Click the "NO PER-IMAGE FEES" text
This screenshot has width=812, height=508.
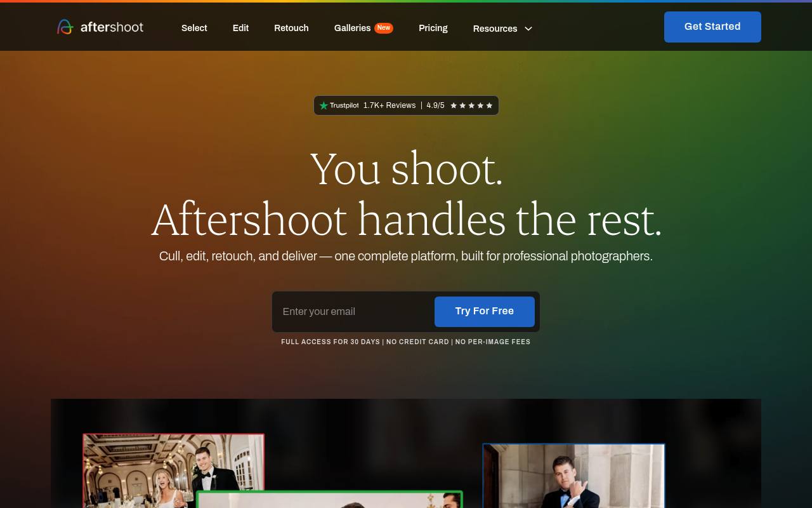pyautogui.click(x=493, y=342)
